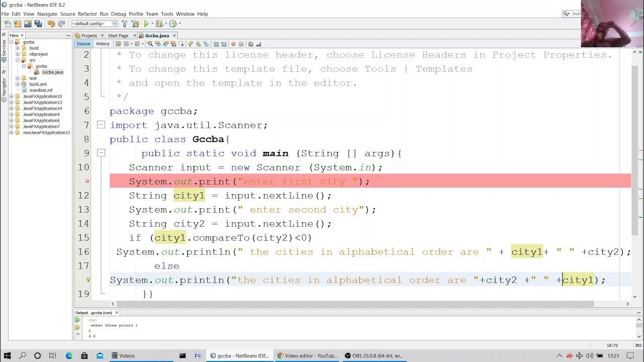Click the Clean and Build Project icon
Screen dimensions: 644x362
[x=135, y=24]
